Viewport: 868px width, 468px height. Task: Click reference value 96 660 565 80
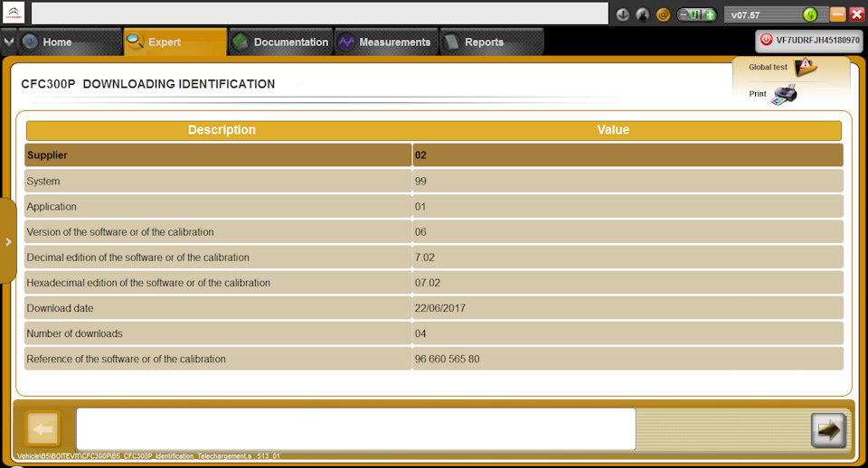click(448, 359)
